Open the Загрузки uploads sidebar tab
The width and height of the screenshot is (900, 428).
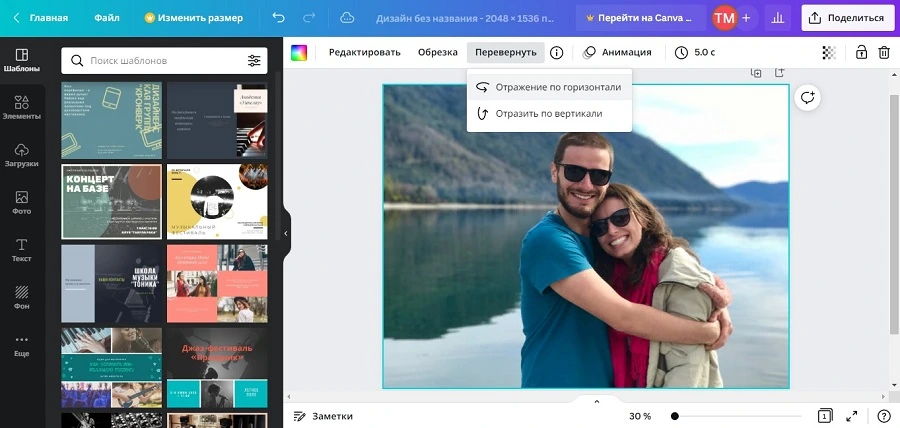coord(21,155)
